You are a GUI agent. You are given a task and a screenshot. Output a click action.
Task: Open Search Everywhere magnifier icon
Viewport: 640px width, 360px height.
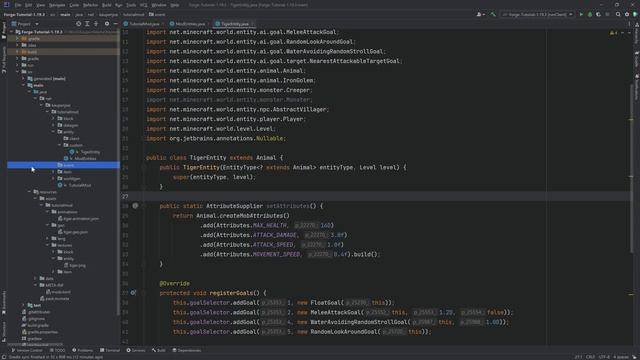click(618, 14)
